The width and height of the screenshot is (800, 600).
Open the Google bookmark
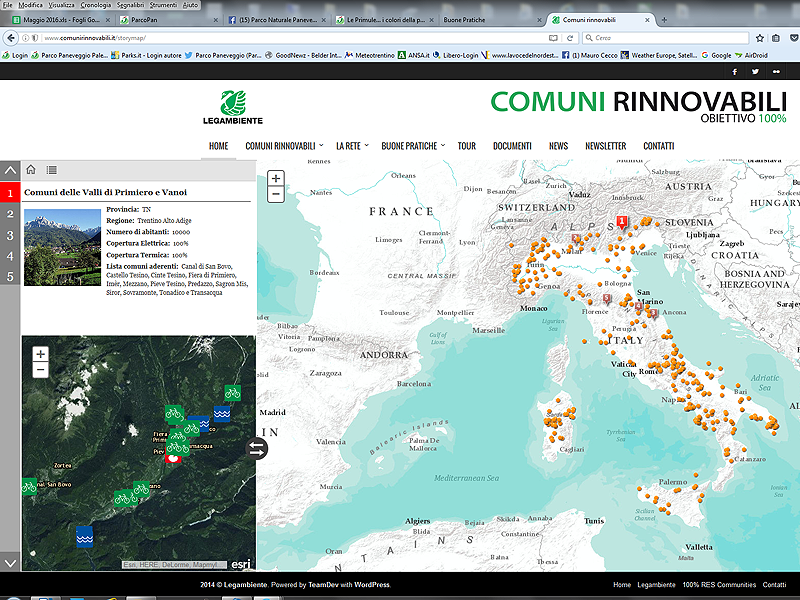click(x=716, y=55)
